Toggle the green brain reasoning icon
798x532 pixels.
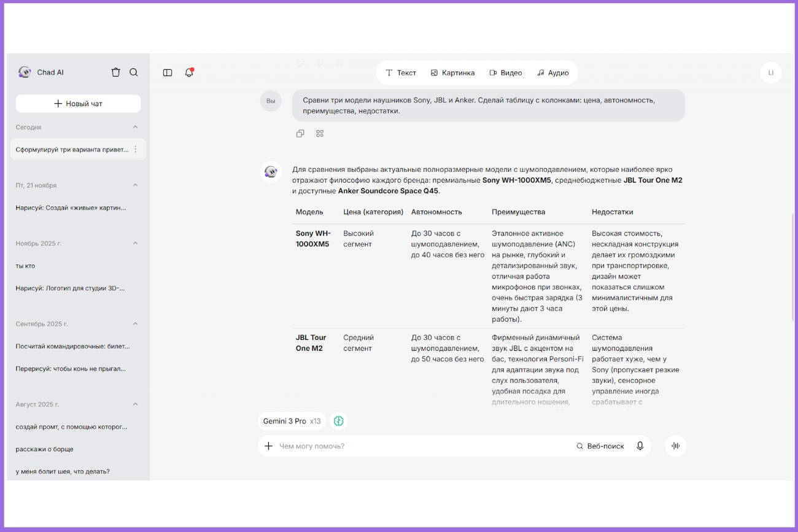tap(338, 421)
